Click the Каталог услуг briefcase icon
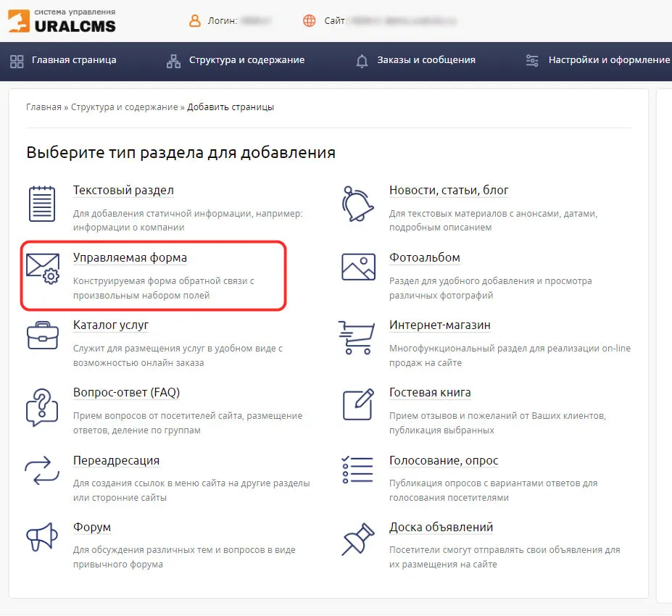 [43, 336]
